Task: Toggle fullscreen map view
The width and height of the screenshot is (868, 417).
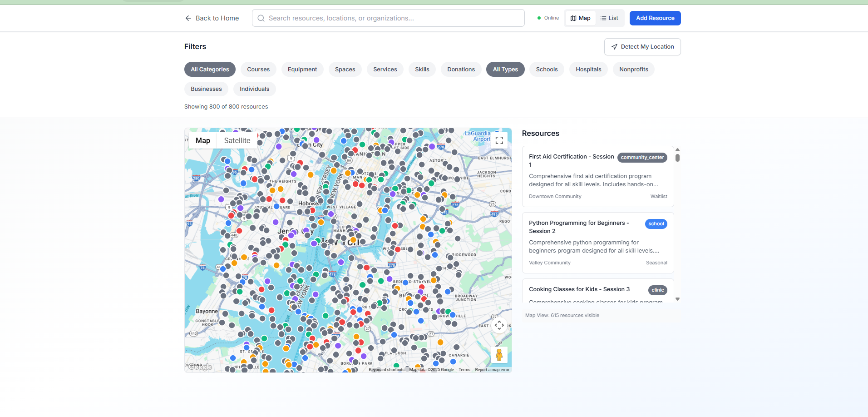Action: pyautogui.click(x=499, y=140)
